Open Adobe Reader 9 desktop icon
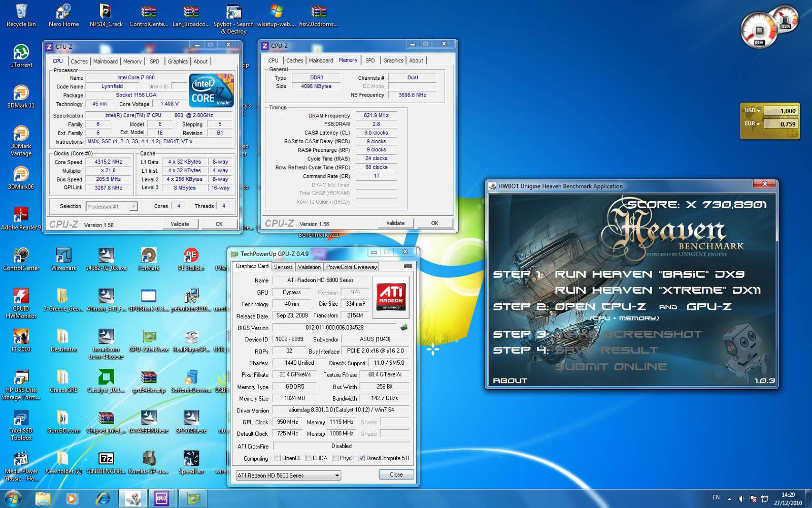 21,218
